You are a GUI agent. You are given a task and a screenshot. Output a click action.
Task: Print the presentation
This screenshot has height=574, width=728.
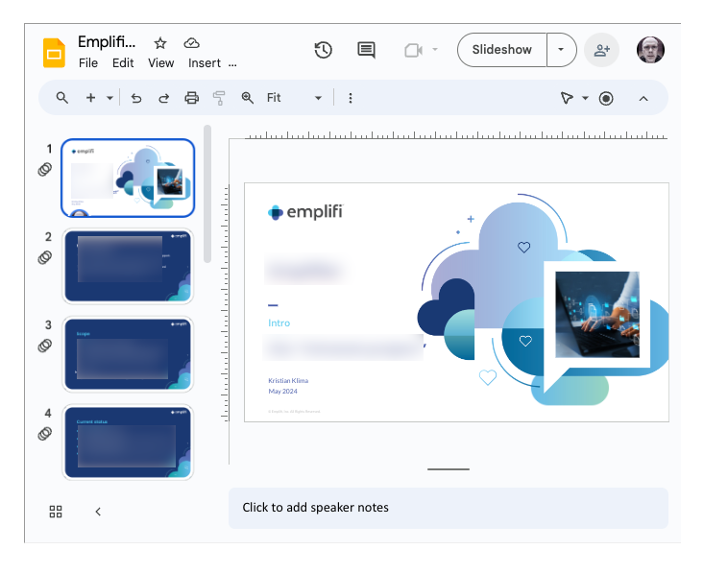192,98
